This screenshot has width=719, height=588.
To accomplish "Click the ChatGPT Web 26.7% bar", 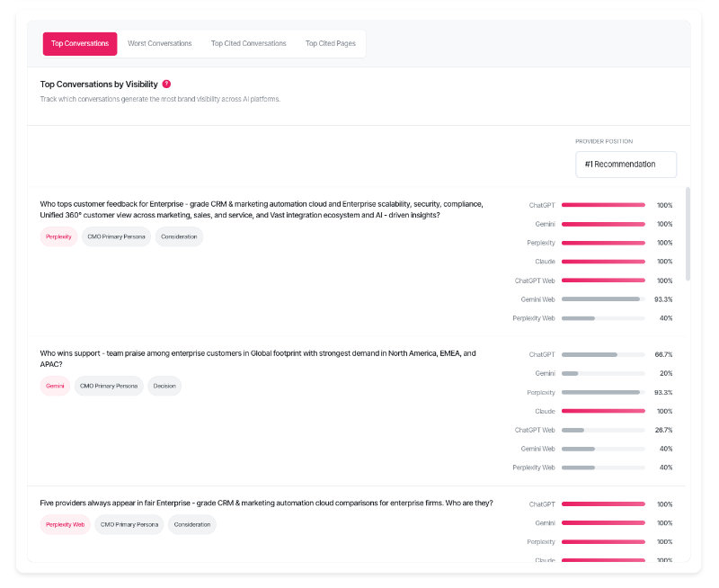I will [x=603, y=430].
